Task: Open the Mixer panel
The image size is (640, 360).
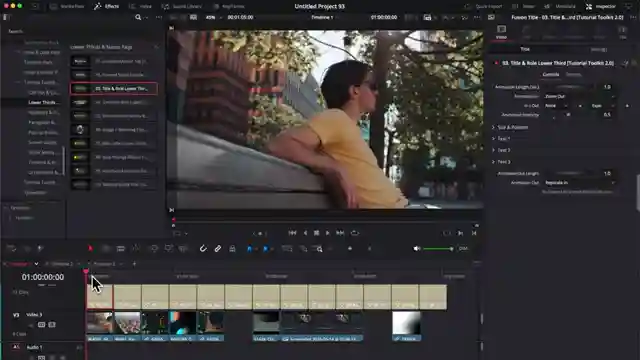Action: [x=524, y=7]
